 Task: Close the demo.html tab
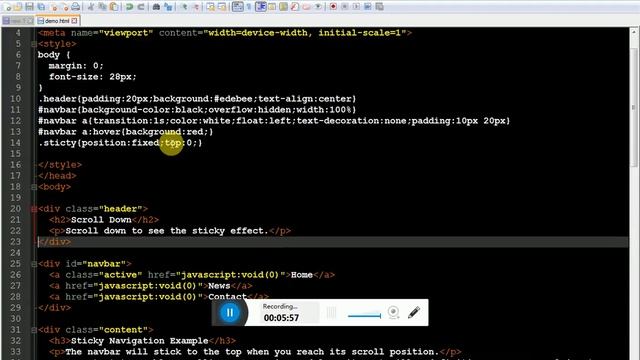click(x=74, y=20)
